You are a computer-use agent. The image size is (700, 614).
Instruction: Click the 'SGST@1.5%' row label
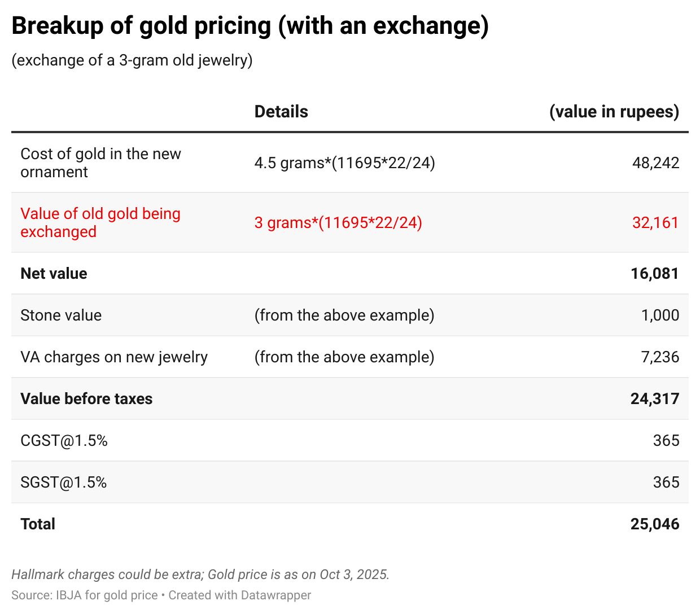[x=63, y=483]
